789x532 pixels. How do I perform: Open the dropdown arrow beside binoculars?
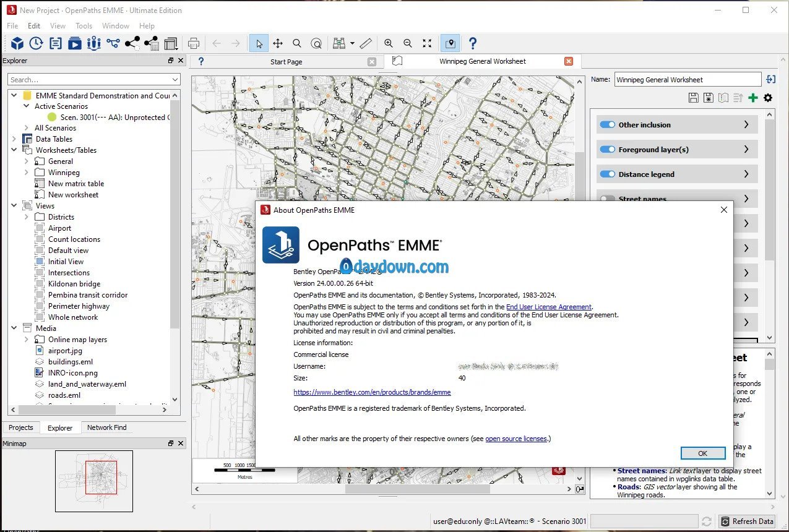point(352,43)
